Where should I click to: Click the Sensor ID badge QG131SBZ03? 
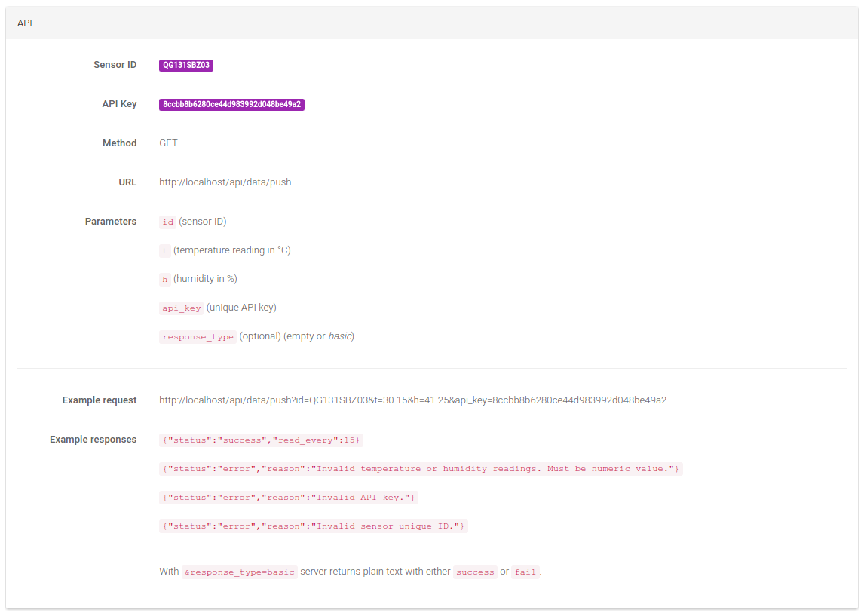(185, 66)
